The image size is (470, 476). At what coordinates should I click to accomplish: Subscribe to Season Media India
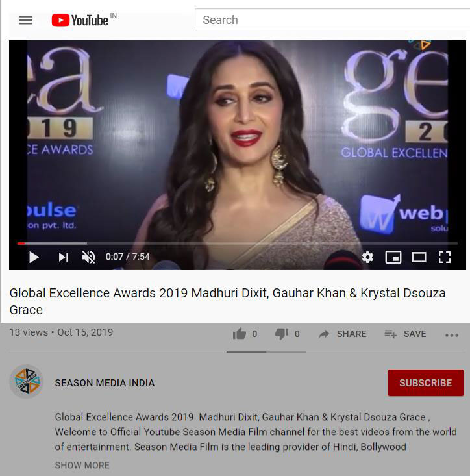[426, 382]
